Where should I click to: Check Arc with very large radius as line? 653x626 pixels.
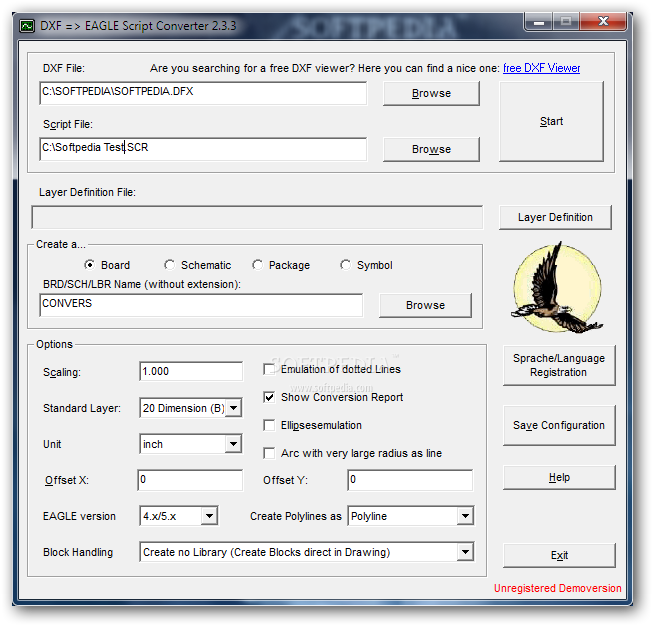269,453
